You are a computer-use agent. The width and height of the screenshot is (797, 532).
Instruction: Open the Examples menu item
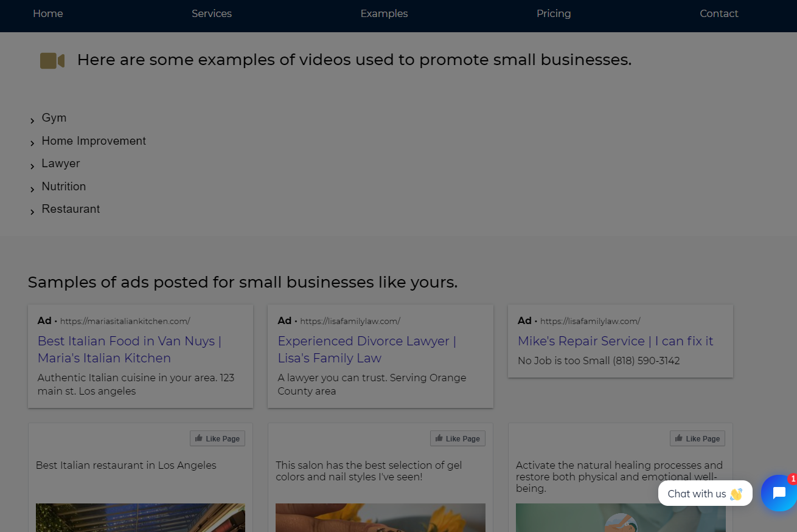pyautogui.click(x=384, y=13)
